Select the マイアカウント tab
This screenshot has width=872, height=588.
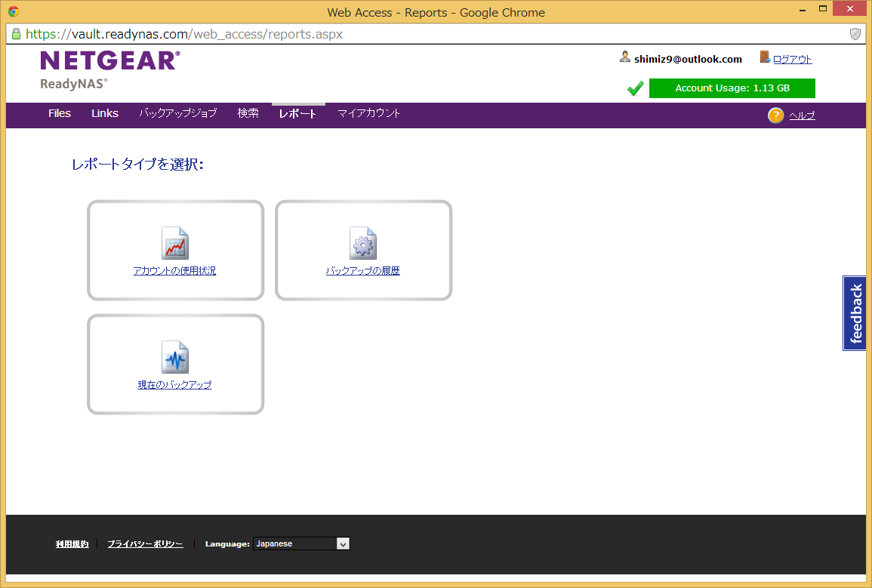[369, 113]
